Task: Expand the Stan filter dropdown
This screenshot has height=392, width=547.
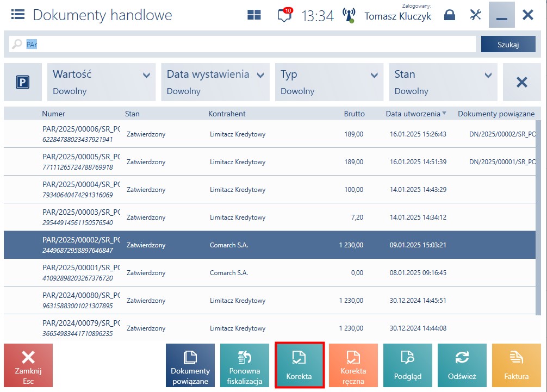Action: 443,82
